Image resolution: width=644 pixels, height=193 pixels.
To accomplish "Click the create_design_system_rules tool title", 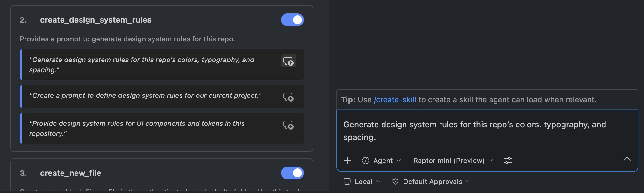I will tap(96, 20).
